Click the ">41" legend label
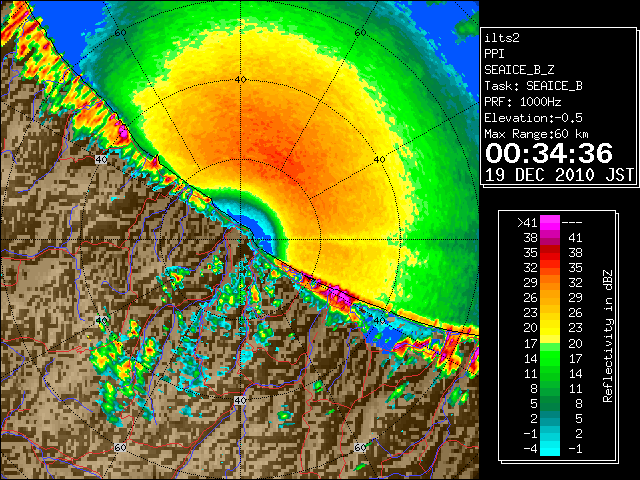Viewport: 640px width, 480px height. tap(527, 223)
